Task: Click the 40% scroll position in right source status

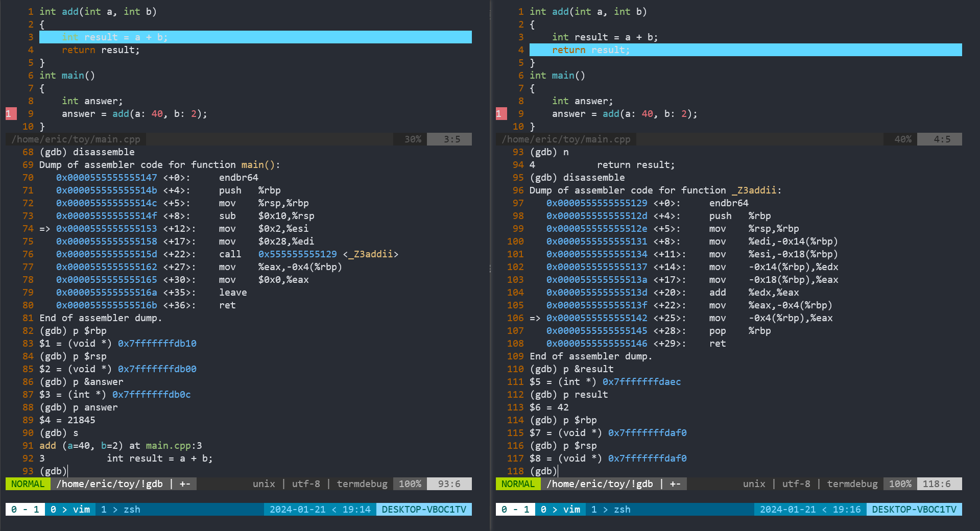Action: point(903,139)
